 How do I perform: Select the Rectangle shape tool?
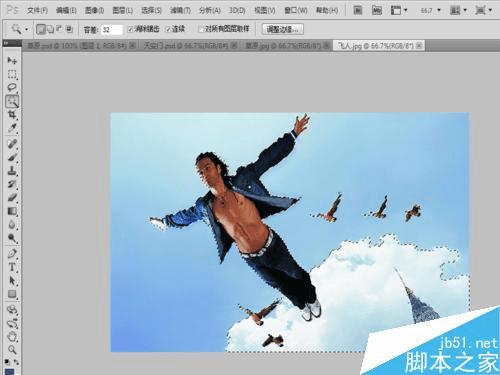(x=12, y=294)
